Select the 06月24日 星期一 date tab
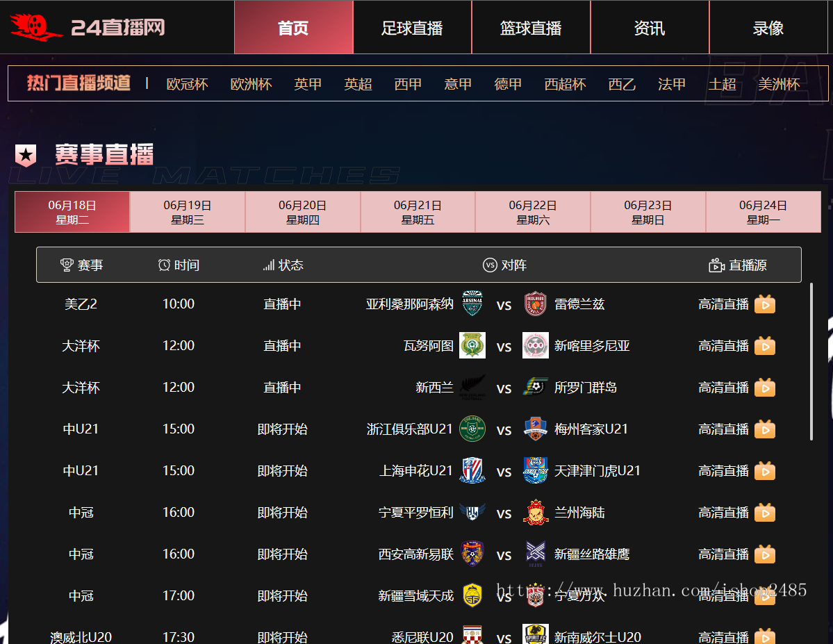Image resolution: width=833 pixels, height=644 pixels. coord(764,212)
